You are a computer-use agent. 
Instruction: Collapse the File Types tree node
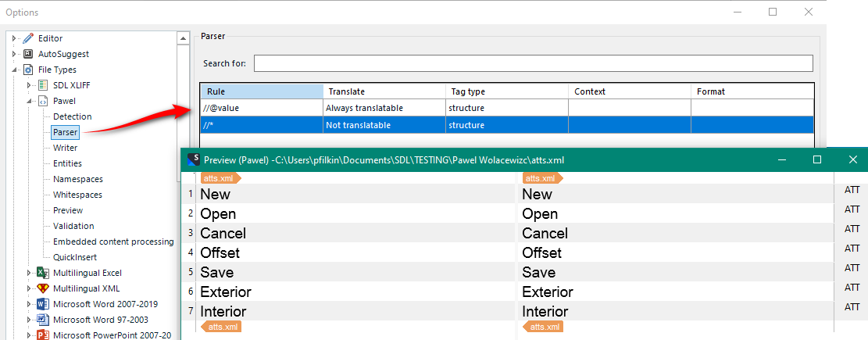pyautogui.click(x=14, y=70)
